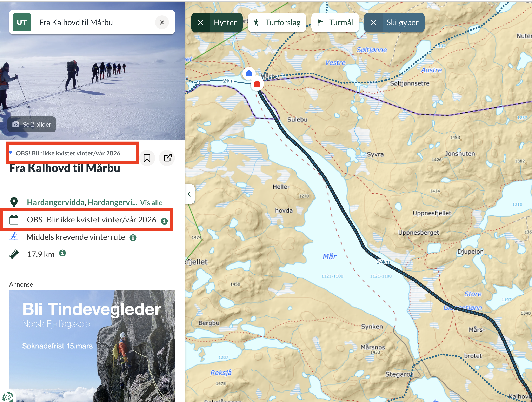Screen dimensions: 532x402
Task: Click the blue cabin marker on the map
Action: (x=249, y=73)
